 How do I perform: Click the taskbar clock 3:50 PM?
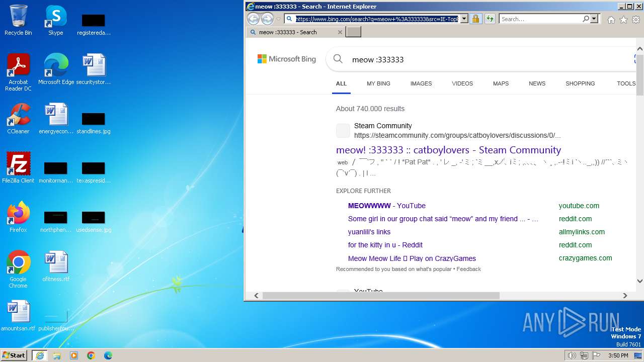[618, 355]
